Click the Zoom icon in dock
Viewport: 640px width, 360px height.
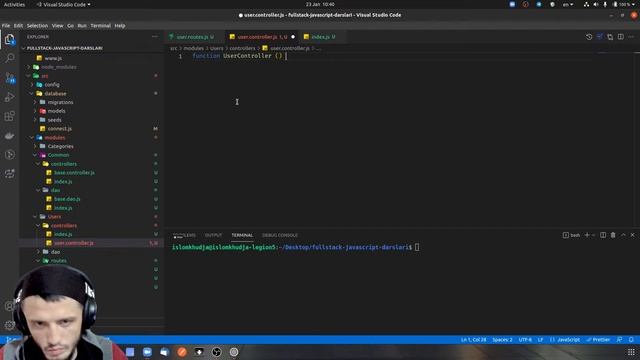click(x=147, y=352)
